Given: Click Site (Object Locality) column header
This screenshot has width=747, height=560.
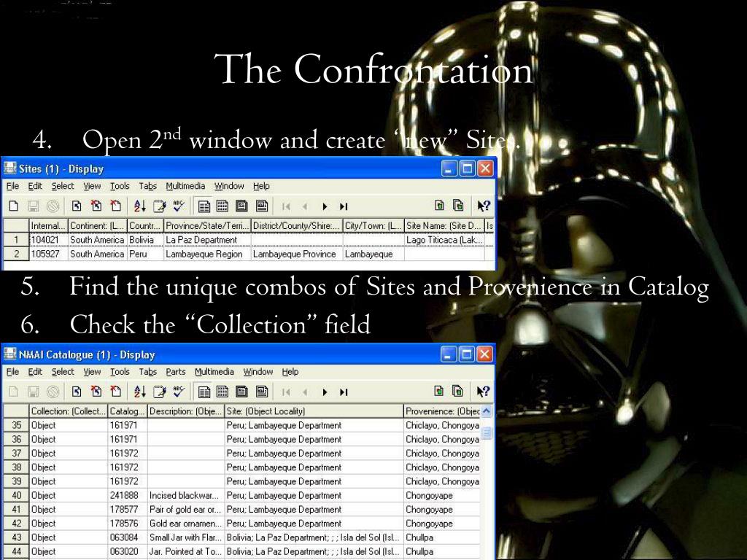Looking at the screenshot, I should [x=314, y=411].
